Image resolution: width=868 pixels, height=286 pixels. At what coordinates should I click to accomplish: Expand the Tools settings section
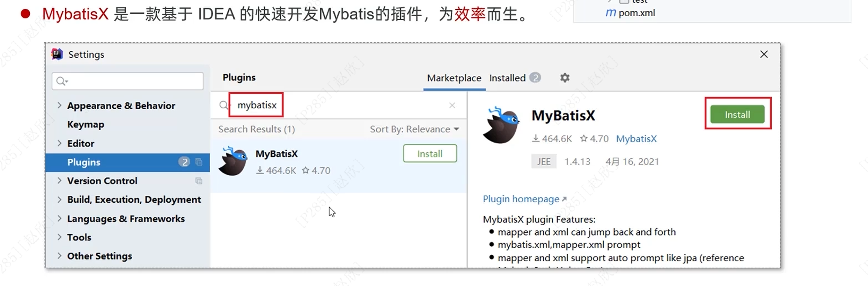[x=59, y=237]
